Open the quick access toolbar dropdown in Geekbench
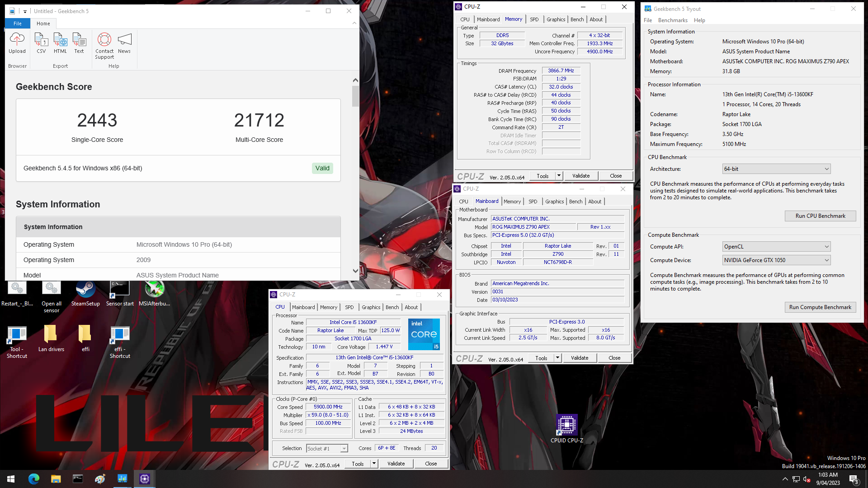Image resolution: width=868 pixels, height=488 pixels. 25,11
